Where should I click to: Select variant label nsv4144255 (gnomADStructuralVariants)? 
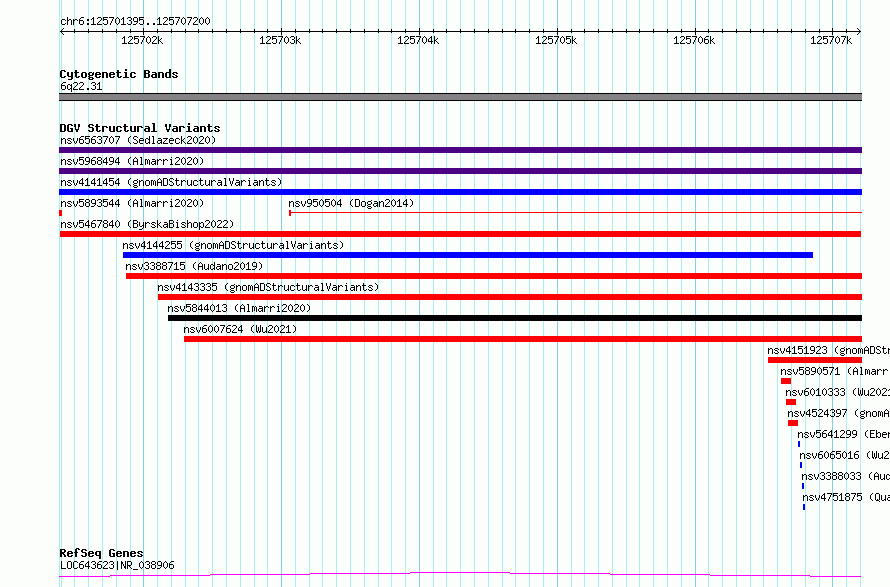[x=233, y=245]
